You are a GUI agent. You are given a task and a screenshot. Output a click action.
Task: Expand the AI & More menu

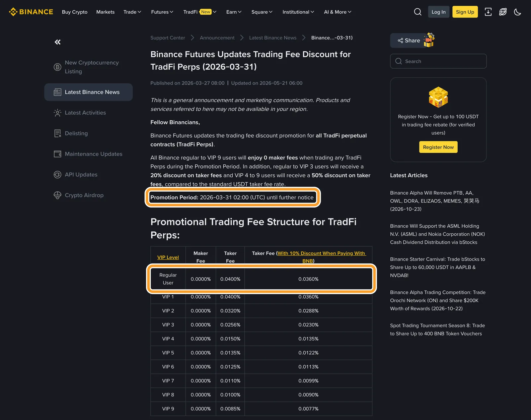pyautogui.click(x=338, y=12)
